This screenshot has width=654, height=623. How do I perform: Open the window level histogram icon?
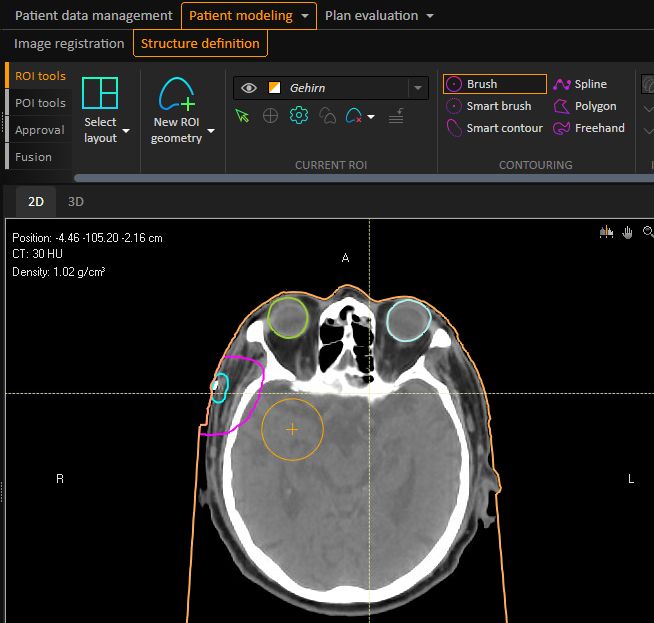click(x=606, y=232)
